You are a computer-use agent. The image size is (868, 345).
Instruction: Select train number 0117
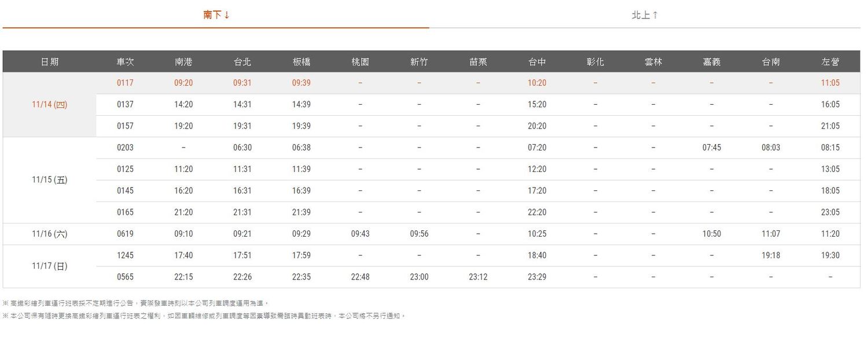coord(125,83)
